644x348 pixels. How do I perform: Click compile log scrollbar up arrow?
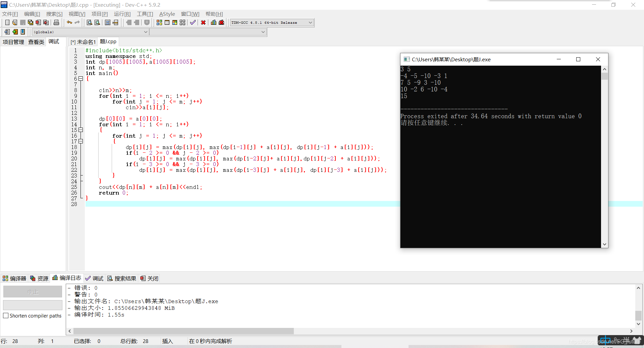[638, 288]
